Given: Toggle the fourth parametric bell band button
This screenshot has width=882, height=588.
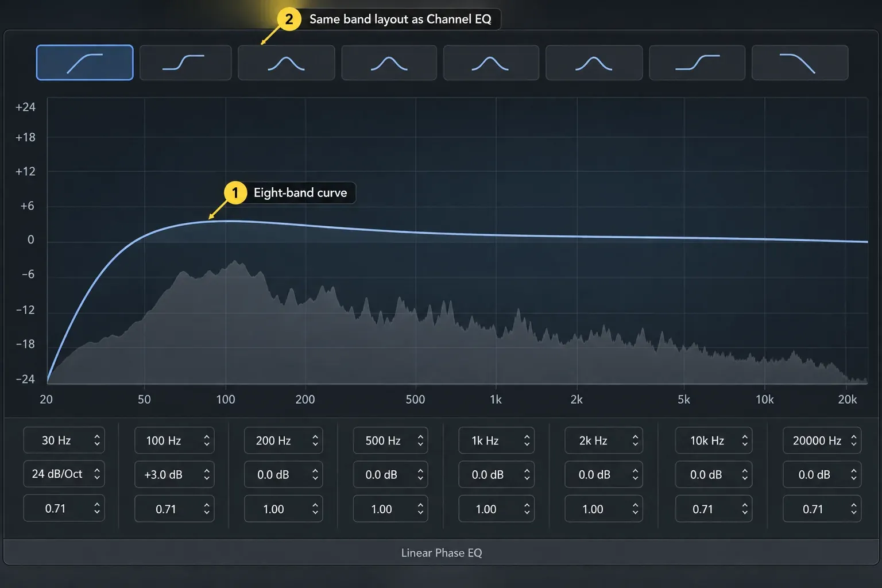Looking at the screenshot, I should [594, 63].
